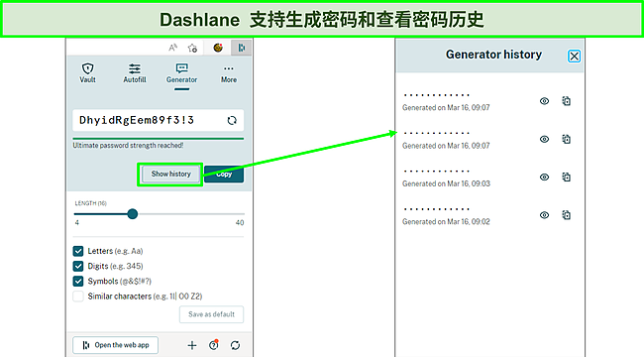Uncheck the Letters checkbox
The width and height of the screenshot is (644, 357).
coord(78,251)
